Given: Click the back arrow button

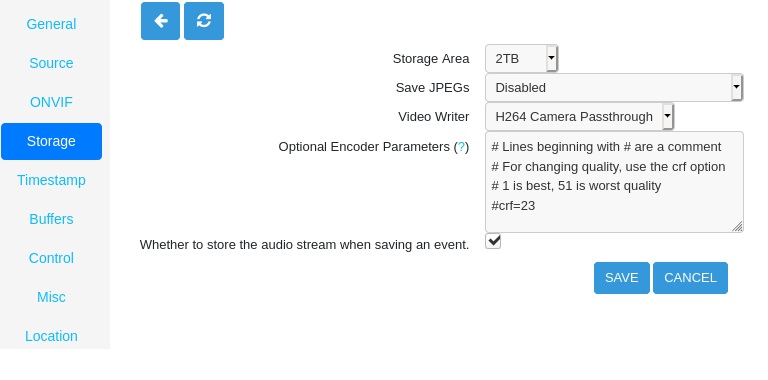Looking at the screenshot, I should [x=160, y=21].
